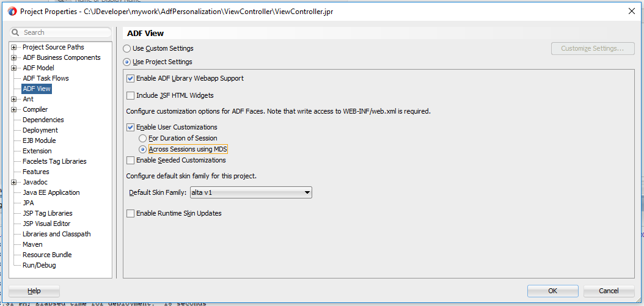Viewport: 644px width, 306px height.
Task: Expand ADF Business Components node
Action: coord(14,57)
